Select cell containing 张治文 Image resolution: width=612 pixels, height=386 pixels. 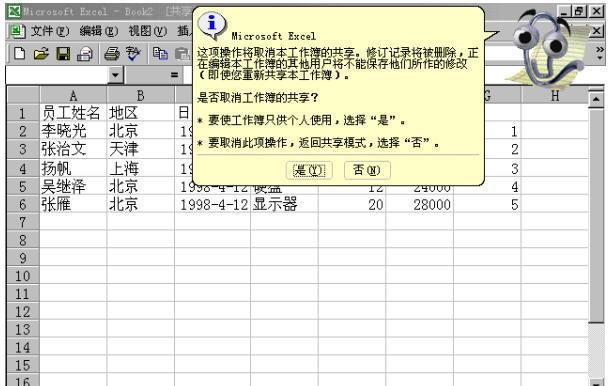pos(73,149)
